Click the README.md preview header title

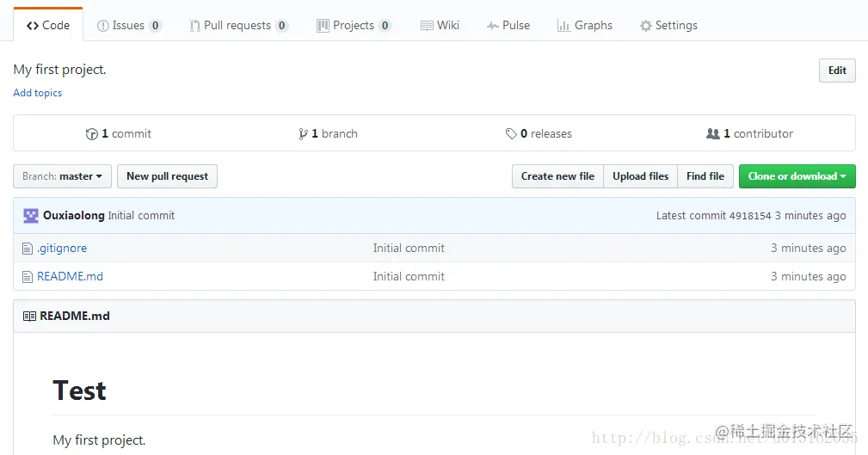(75, 316)
